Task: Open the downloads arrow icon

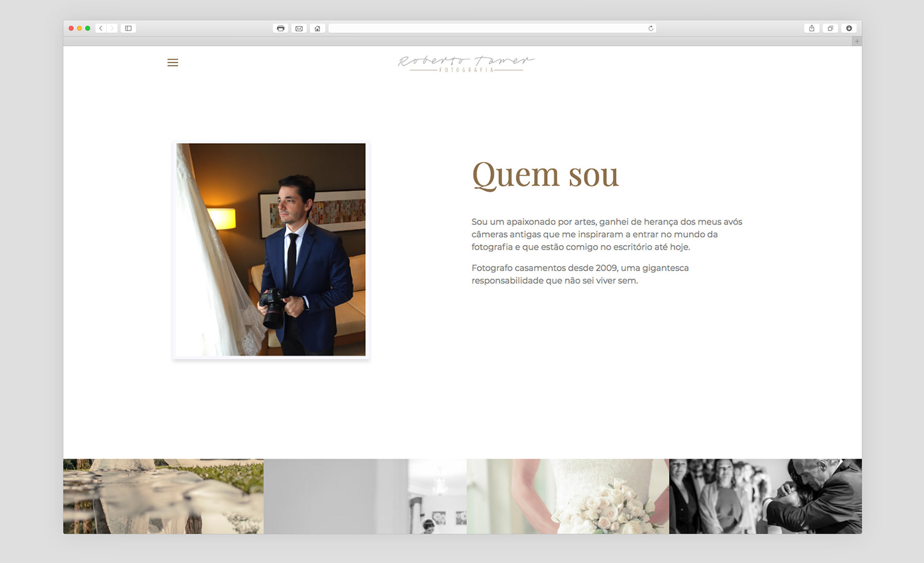Action: coord(849,28)
